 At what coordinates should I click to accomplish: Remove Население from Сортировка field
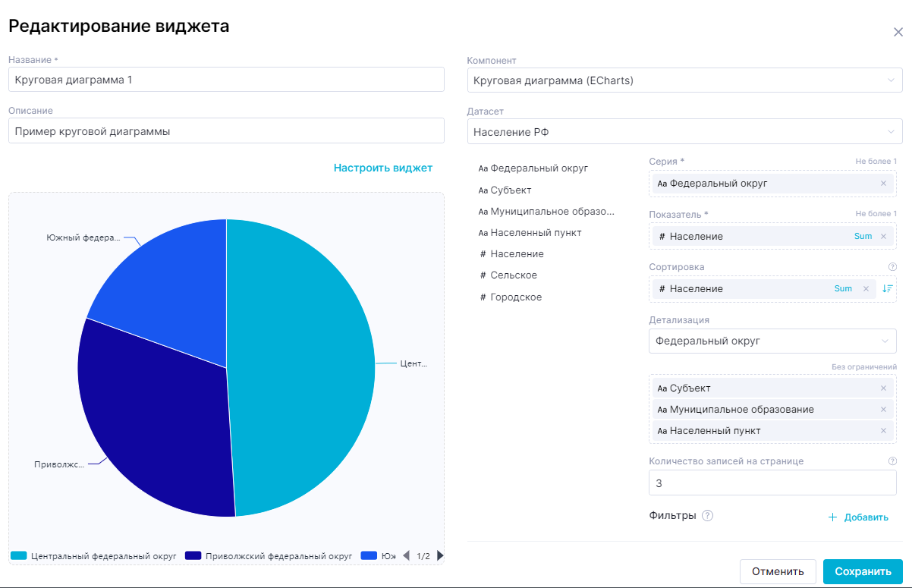pos(866,289)
